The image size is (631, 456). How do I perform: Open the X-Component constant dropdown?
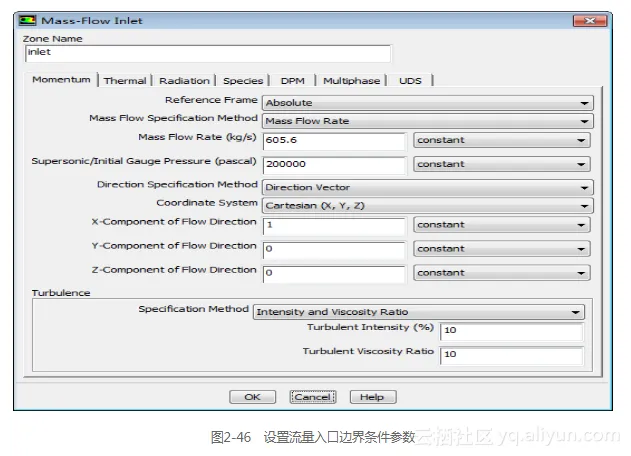502,225
